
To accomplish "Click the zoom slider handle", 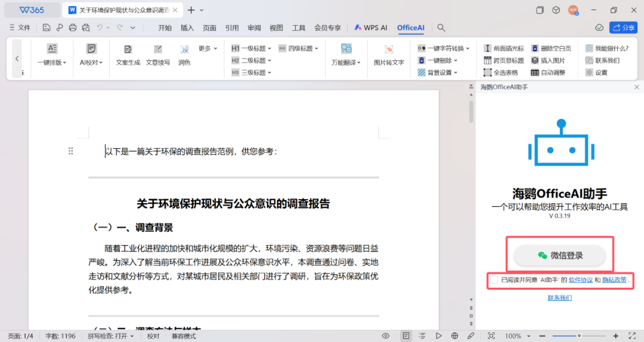I will pyautogui.click(x=579, y=336).
